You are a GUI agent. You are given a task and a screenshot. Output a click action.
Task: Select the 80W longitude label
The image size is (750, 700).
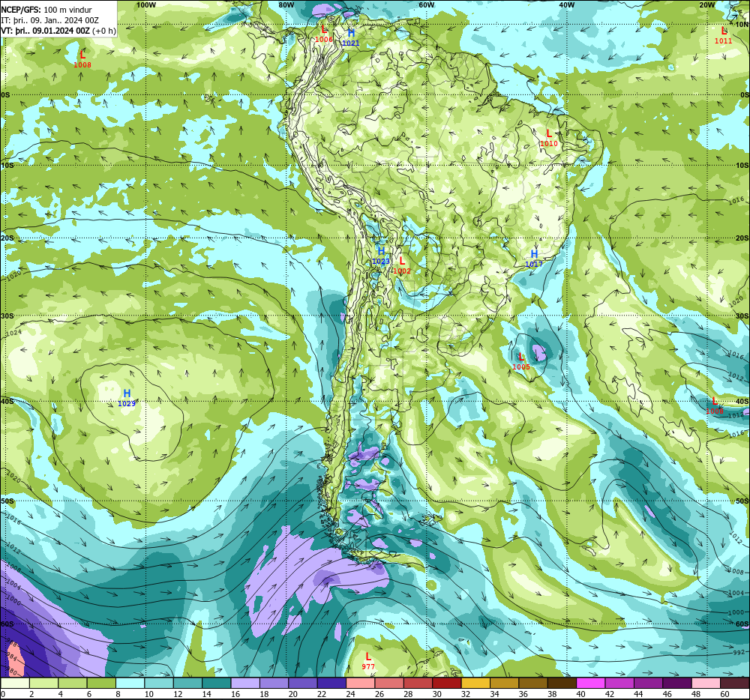point(286,4)
